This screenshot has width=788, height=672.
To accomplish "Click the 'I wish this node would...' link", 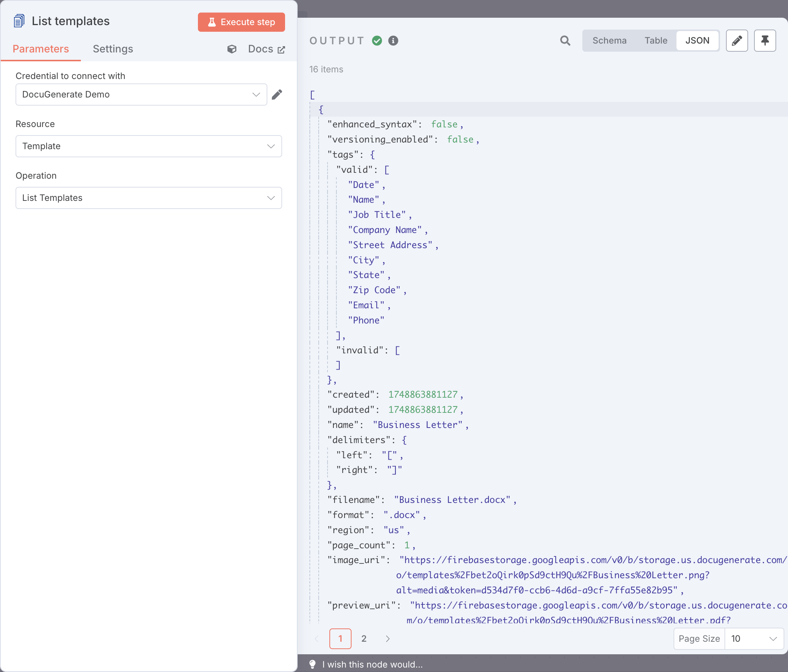I will [372, 664].
